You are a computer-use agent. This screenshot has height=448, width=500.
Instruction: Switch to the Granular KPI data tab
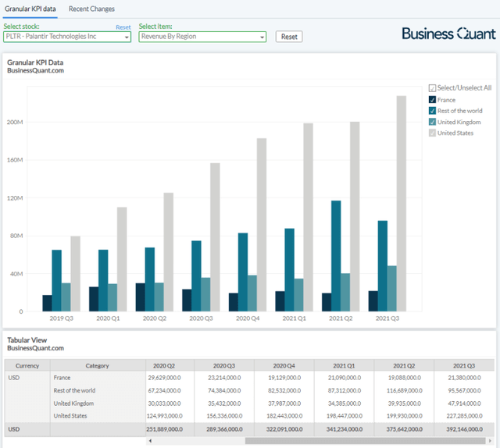(30, 9)
